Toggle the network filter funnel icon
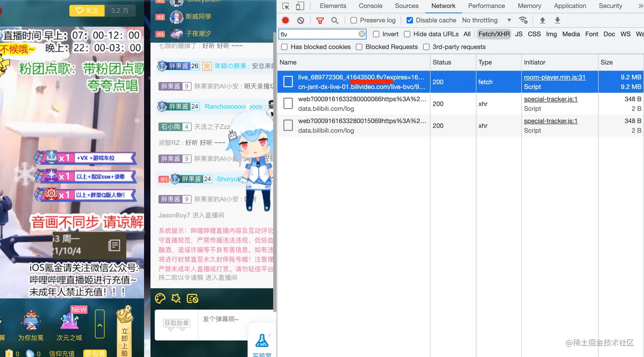Screen dimensions: 644x357 [x=320, y=20]
